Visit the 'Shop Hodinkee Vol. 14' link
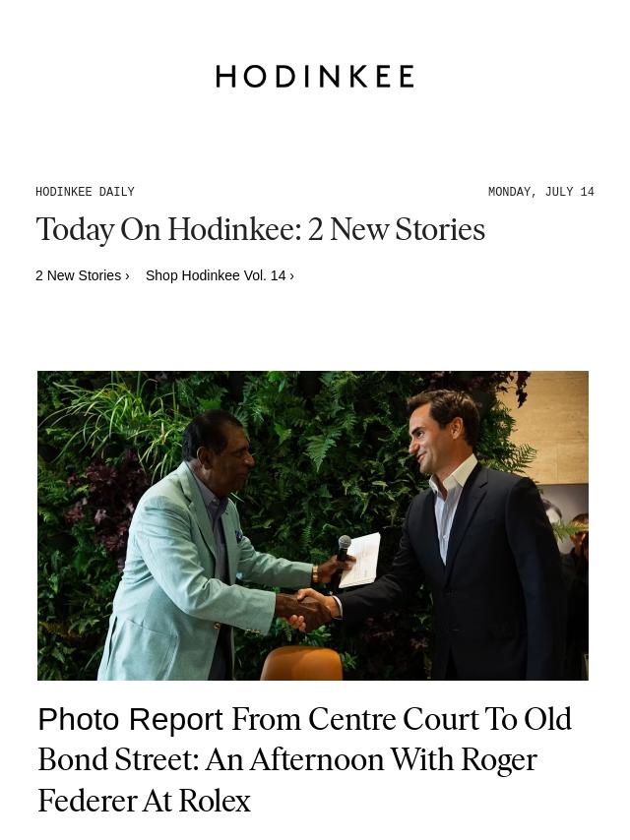The width and height of the screenshot is (630, 840). [216, 275]
